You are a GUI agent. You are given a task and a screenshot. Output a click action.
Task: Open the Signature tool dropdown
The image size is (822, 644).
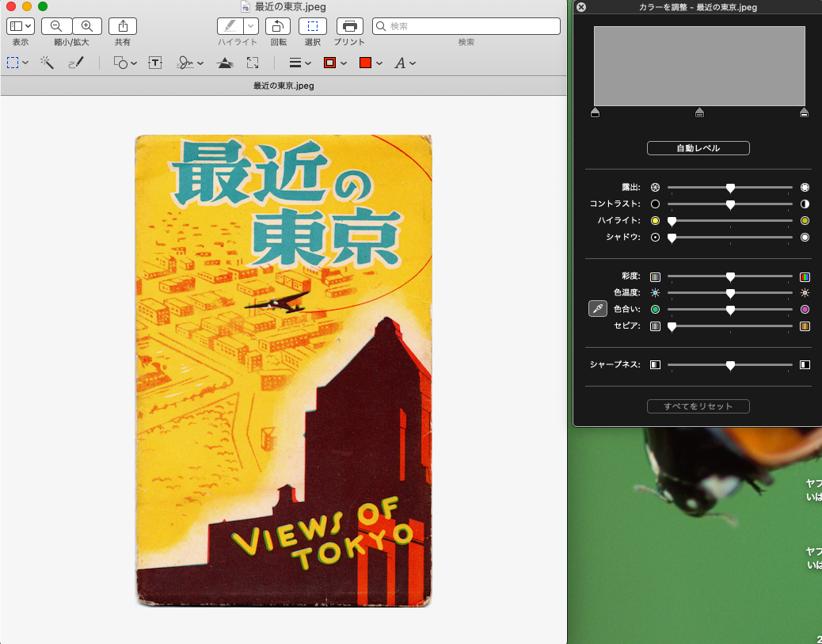coord(190,63)
